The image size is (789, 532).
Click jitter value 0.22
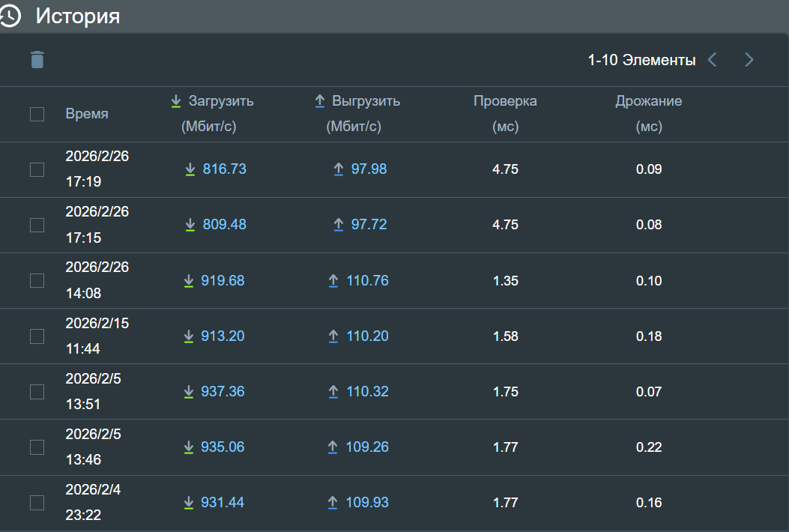(649, 447)
